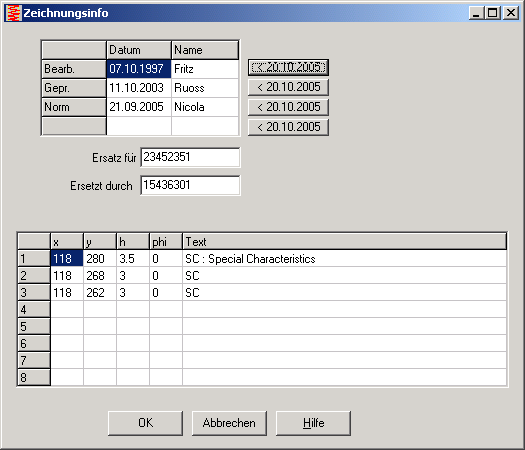Click the third '< 20.10.2005' button for Norm

(288, 107)
